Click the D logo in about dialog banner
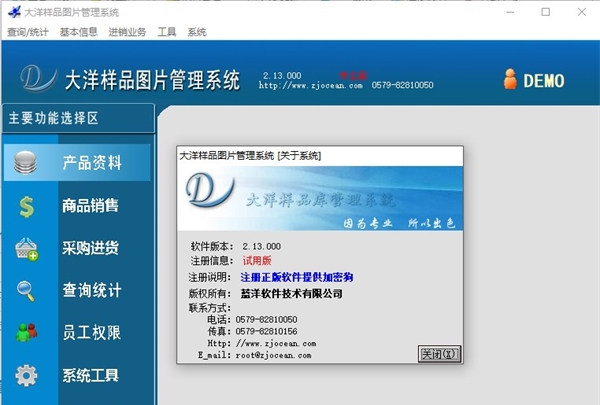The width and height of the screenshot is (600, 405). click(x=209, y=190)
